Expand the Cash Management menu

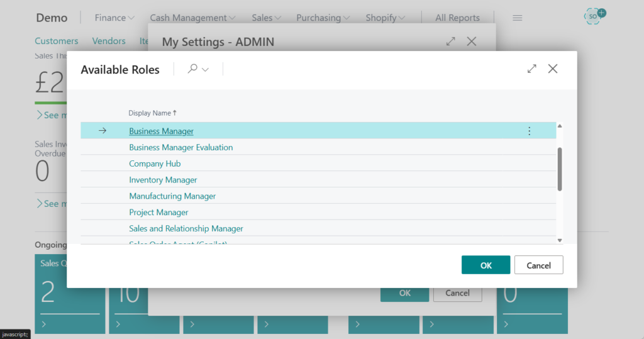tap(192, 18)
